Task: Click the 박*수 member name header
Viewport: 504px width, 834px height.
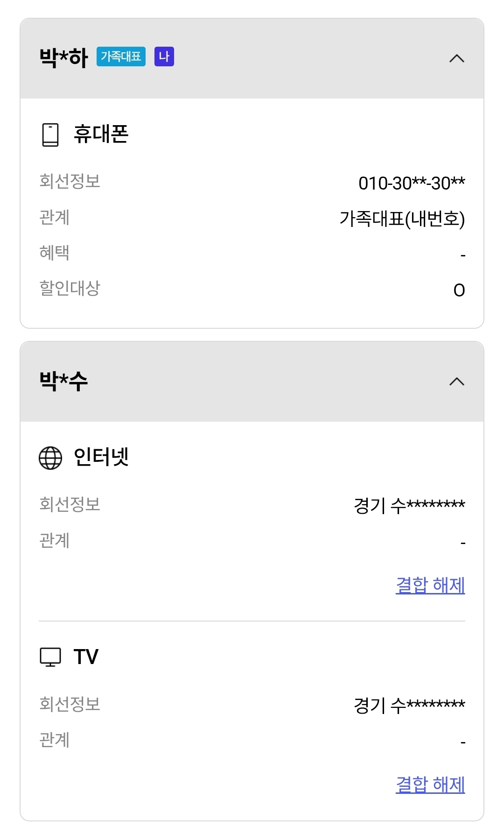Action: 63,381
